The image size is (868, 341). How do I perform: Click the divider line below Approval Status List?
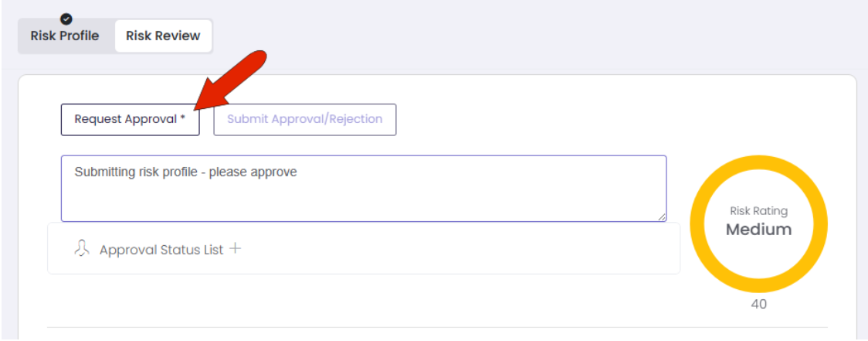[x=437, y=327]
